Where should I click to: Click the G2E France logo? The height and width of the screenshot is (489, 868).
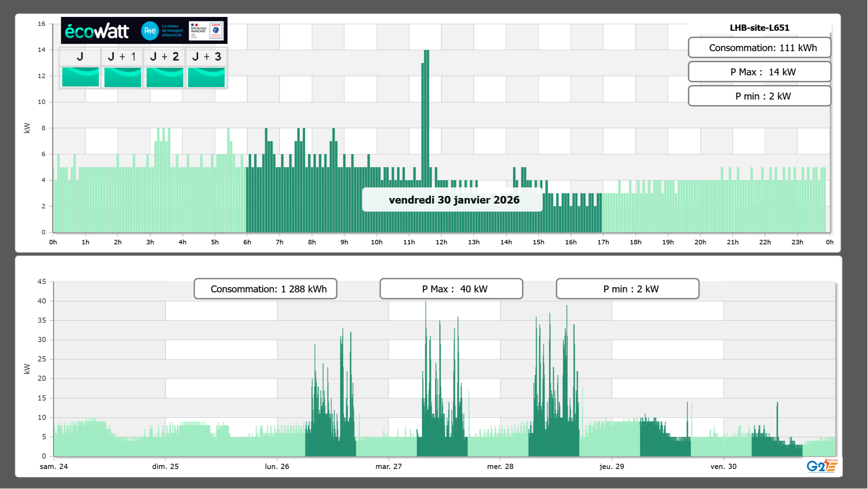point(822,466)
